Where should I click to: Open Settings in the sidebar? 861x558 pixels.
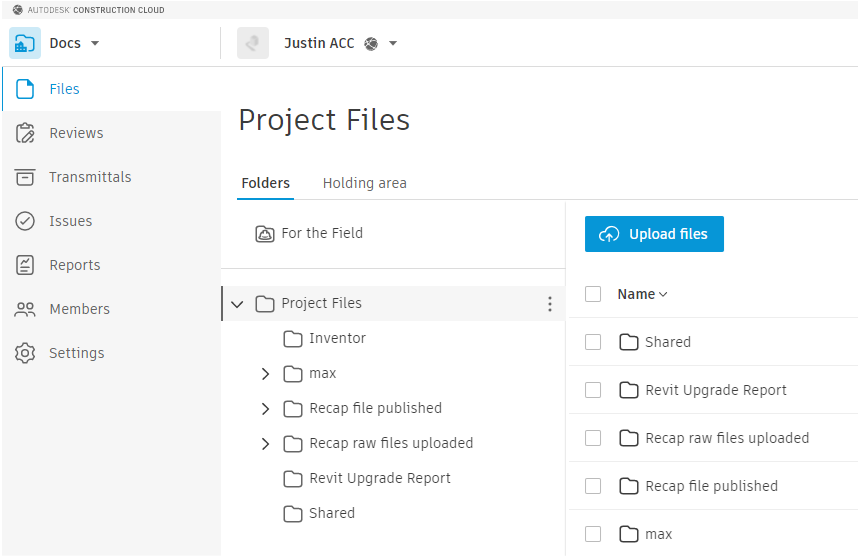(111, 353)
